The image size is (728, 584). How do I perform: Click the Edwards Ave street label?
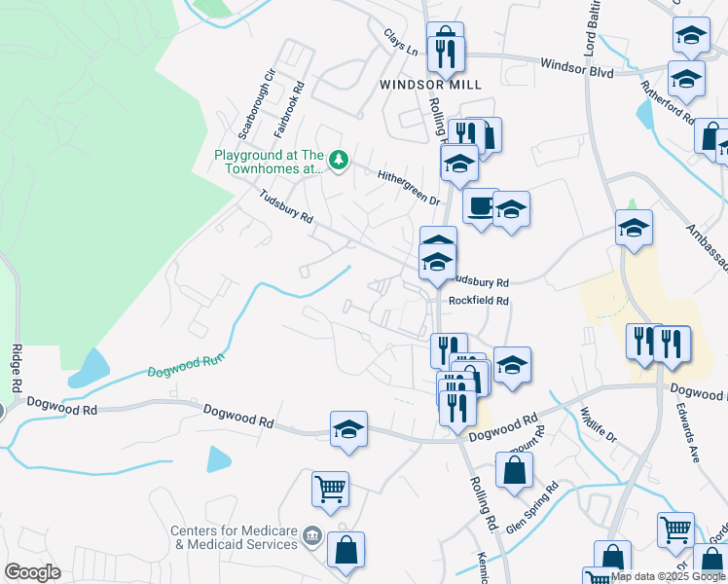pos(687,432)
